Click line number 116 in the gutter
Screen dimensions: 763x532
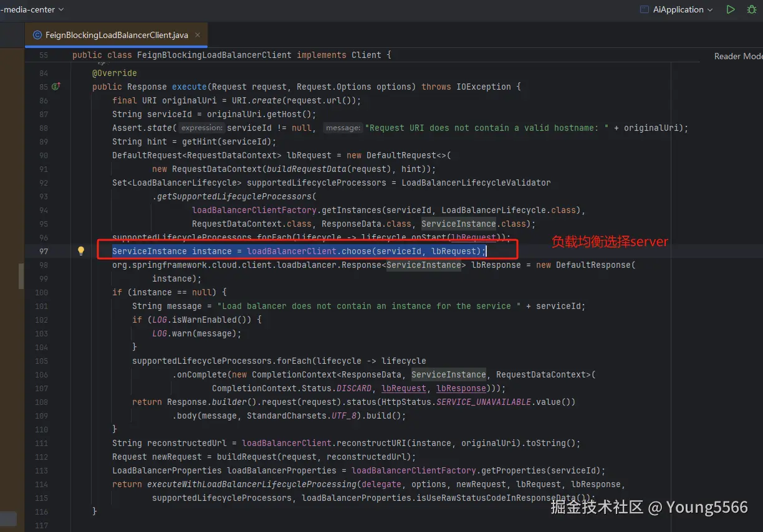[x=41, y=511]
